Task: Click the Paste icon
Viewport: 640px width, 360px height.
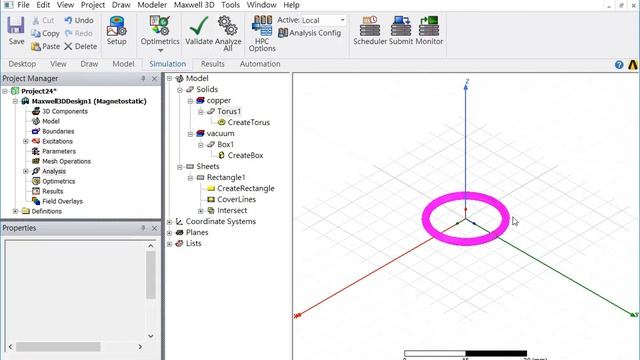Action: coord(36,47)
